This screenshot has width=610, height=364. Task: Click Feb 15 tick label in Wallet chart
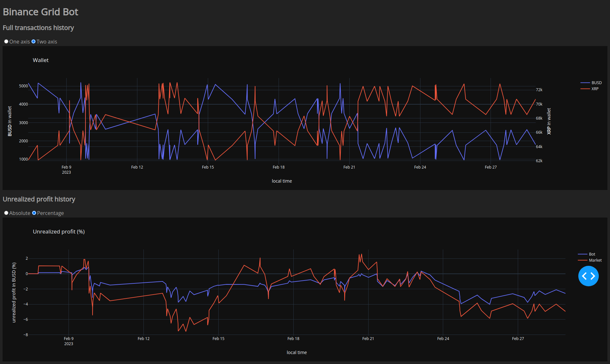pyautogui.click(x=208, y=167)
